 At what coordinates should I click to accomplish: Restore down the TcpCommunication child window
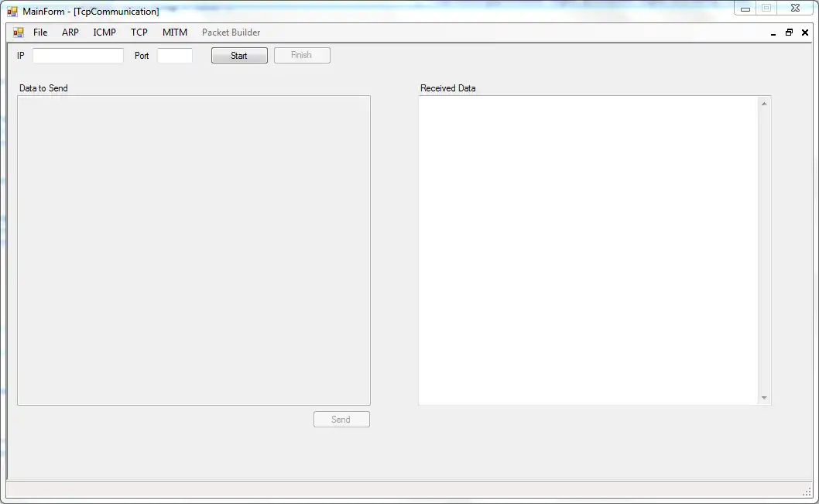790,33
